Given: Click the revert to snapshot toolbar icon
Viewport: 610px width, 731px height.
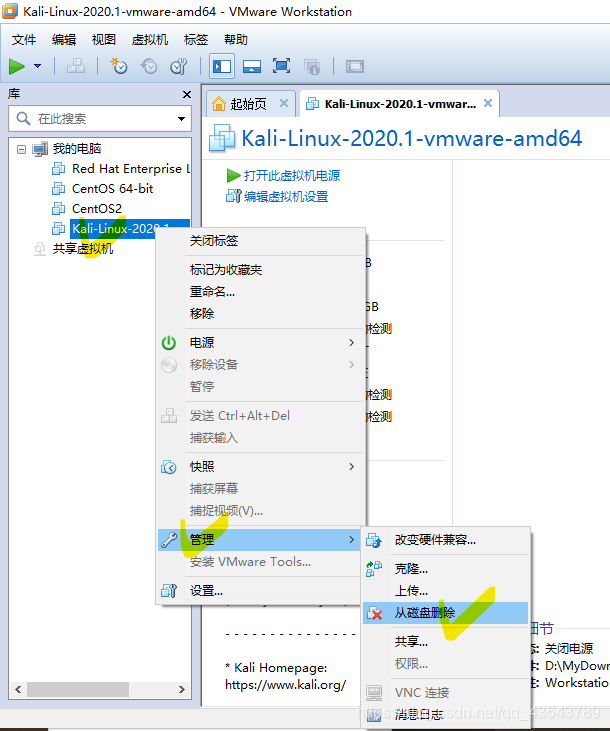Looking at the screenshot, I should click(149, 66).
